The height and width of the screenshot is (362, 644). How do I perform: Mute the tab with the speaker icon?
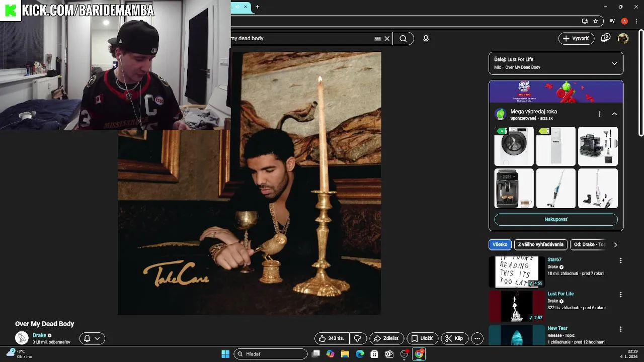[237, 7]
